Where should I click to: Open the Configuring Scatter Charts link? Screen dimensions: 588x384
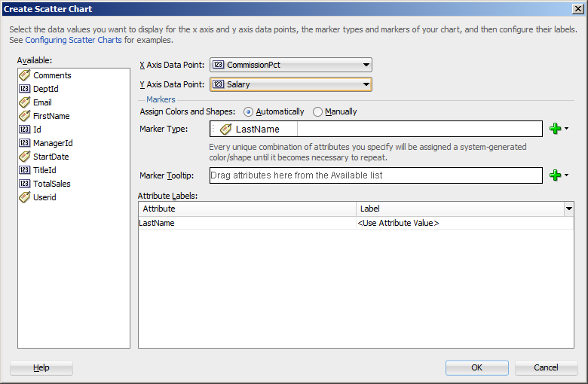coord(75,39)
